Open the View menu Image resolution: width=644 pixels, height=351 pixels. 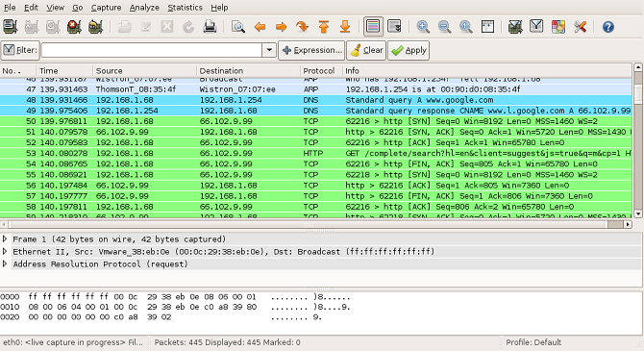[55, 8]
